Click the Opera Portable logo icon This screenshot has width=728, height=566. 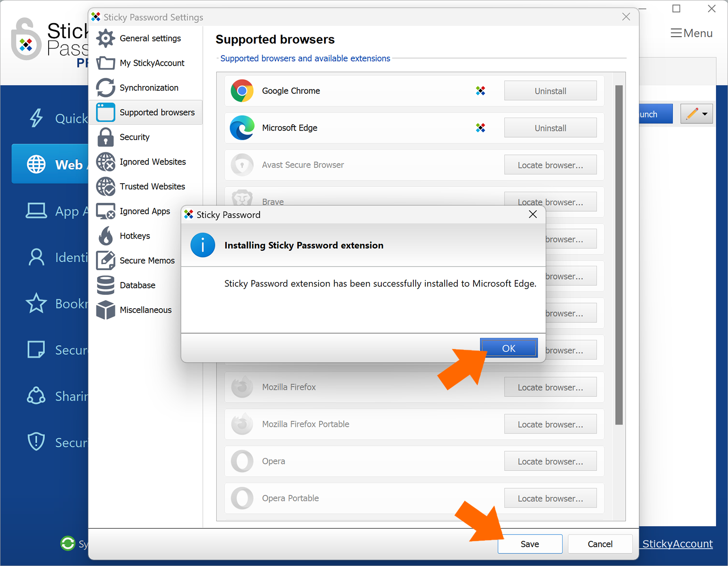pos(242,498)
